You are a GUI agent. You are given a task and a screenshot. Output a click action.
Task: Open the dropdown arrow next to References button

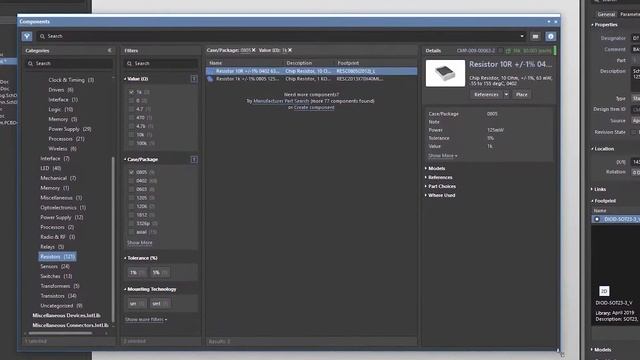tap(506, 95)
